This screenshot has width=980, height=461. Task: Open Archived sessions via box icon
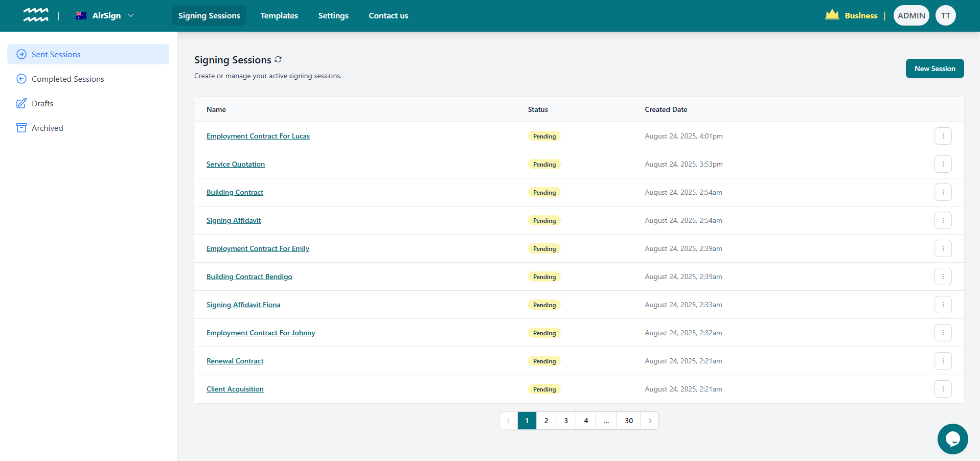[21, 127]
